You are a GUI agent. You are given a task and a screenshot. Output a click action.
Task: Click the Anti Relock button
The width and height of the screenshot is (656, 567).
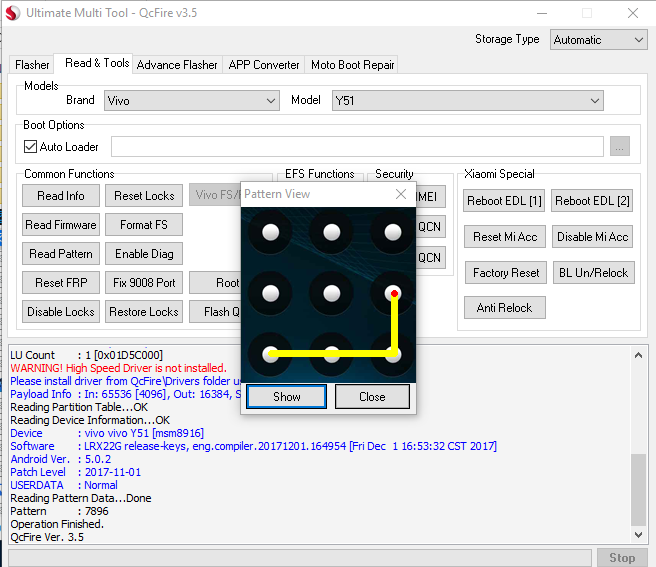[x=505, y=308]
